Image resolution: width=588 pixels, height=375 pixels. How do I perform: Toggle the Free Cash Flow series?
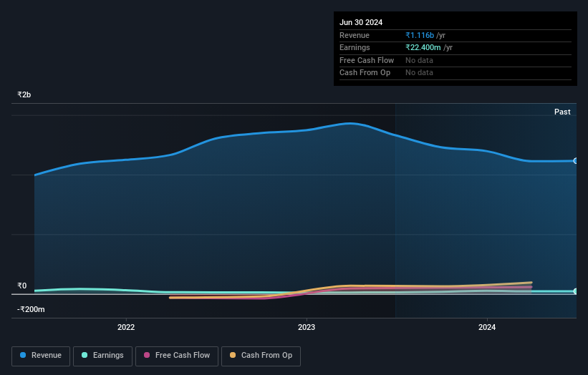click(x=177, y=356)
